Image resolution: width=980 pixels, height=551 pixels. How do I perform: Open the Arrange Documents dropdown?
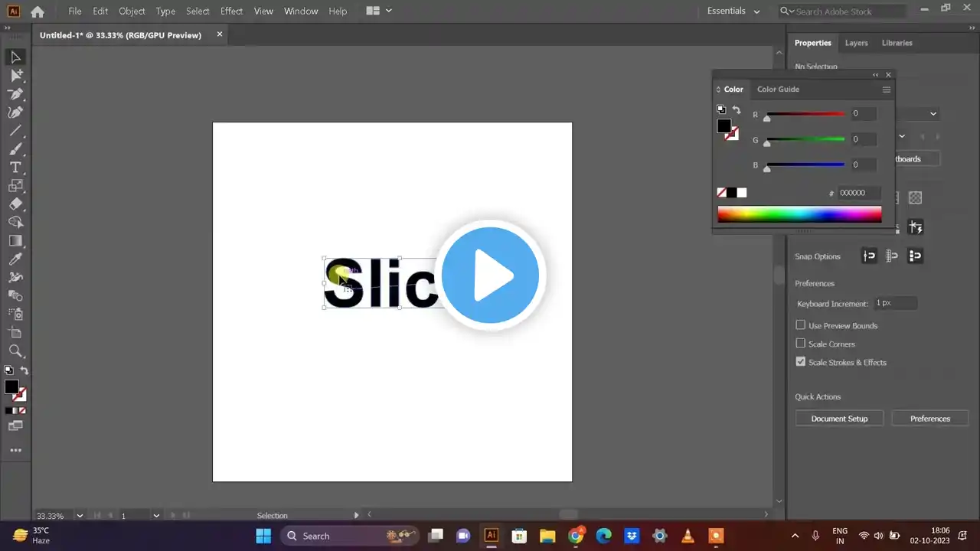[379, 11]
